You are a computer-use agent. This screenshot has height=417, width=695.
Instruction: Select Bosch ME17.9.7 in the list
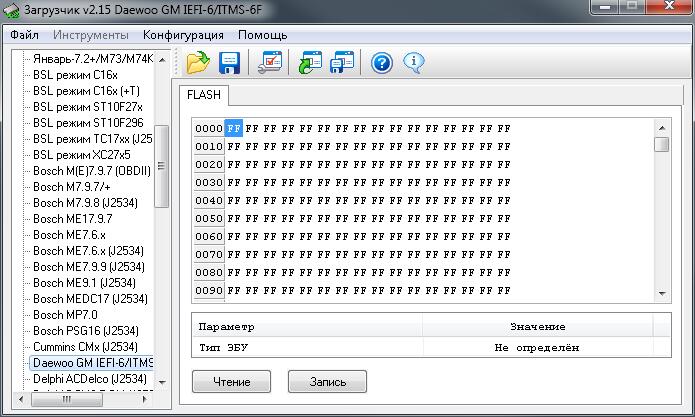coord(73,218)
